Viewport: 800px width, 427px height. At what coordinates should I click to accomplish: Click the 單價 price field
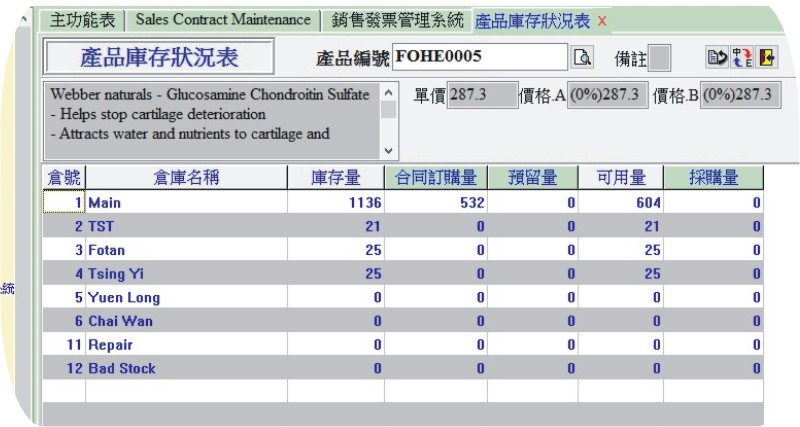[x=481, y=95]
